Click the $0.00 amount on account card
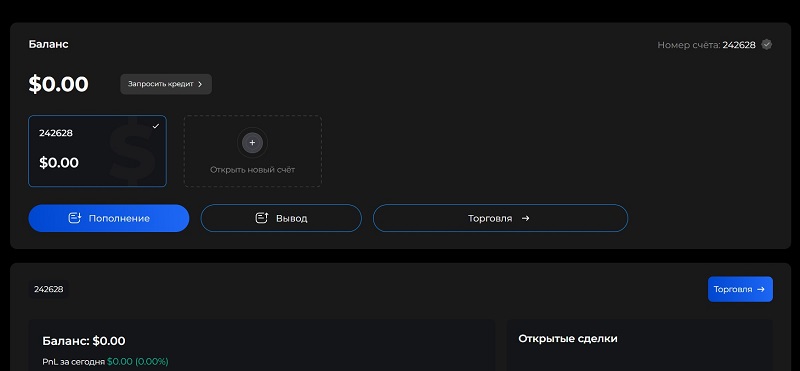 pyautogui.click(x=59, y=163)
